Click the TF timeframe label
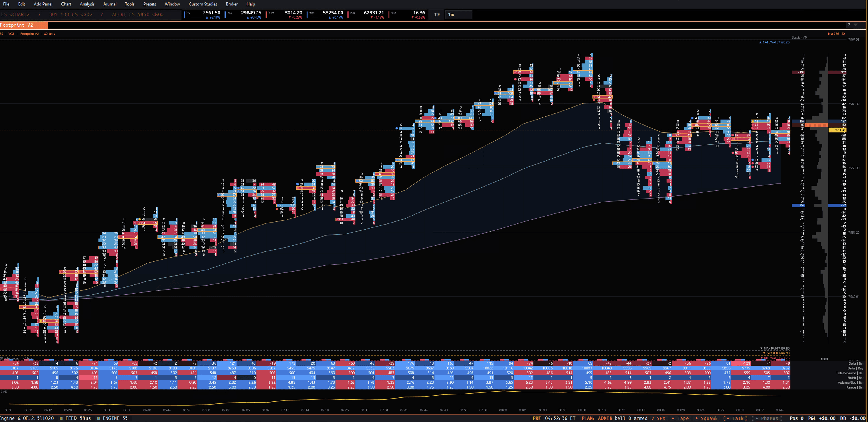Viewport: 868px width, 422px height. pyautogui.click(x=437, y=14)
